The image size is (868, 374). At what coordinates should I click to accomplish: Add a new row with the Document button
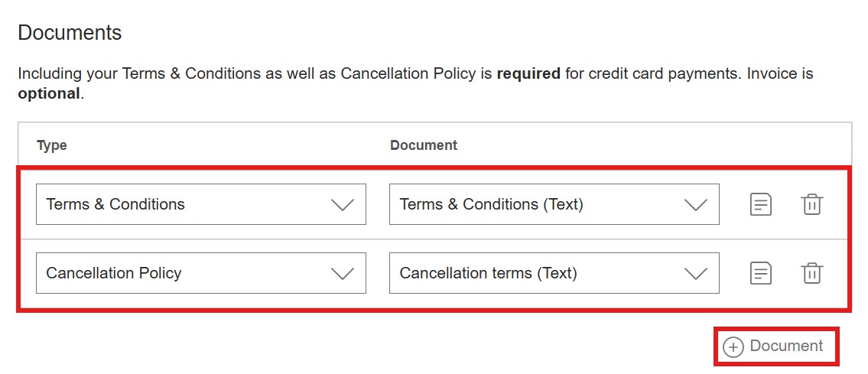(776, 346)
